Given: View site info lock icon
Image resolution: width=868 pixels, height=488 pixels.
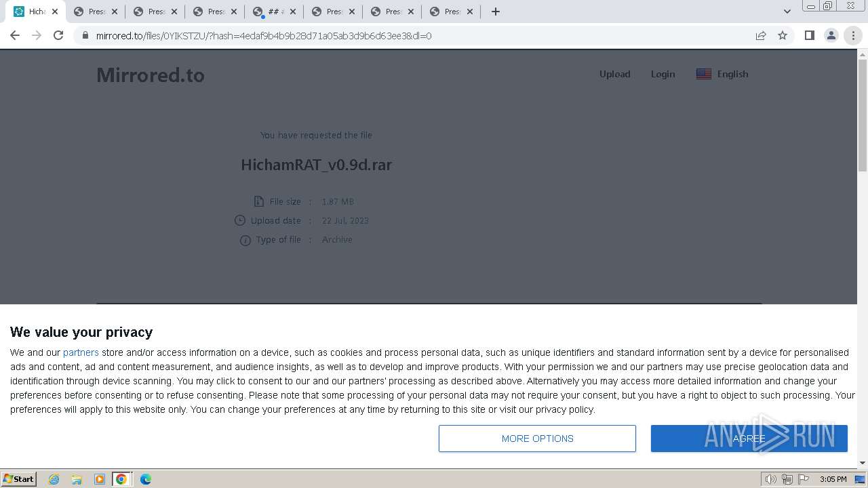Looking at the screenshot, I should coord(85,35).
